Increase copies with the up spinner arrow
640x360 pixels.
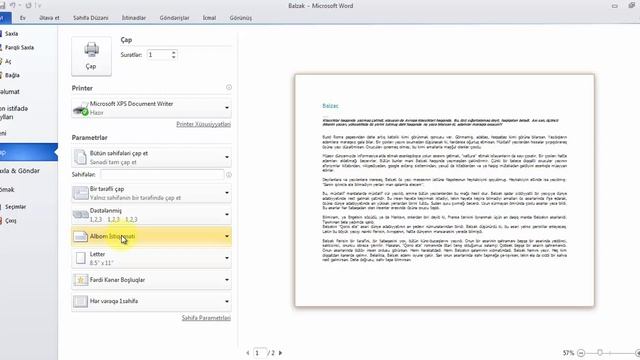(x=174, y=52)
